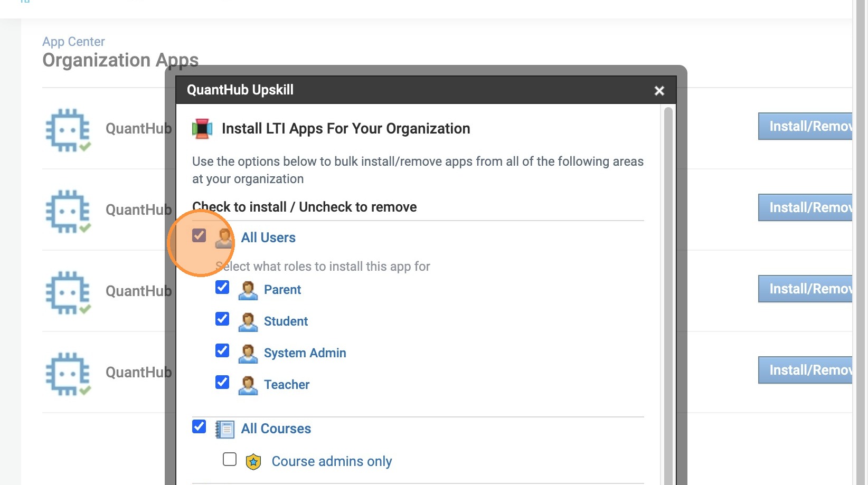Click the Parent role link
This screenshot has width=868, height=485.
tap(282, 290)
